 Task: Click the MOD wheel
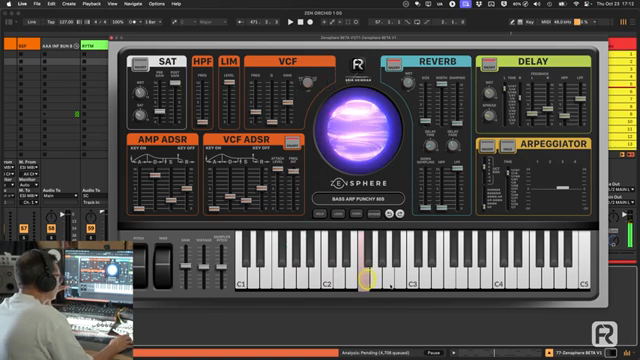[x=163, y=266]
